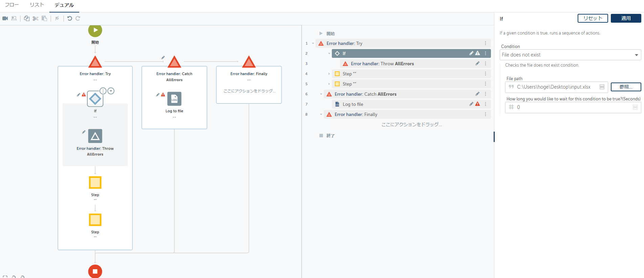Image resolution: width=644 pixels, height=278 pixels.
Task: Select the Error handler: Try triangle in flow
Action: [95, 62]
